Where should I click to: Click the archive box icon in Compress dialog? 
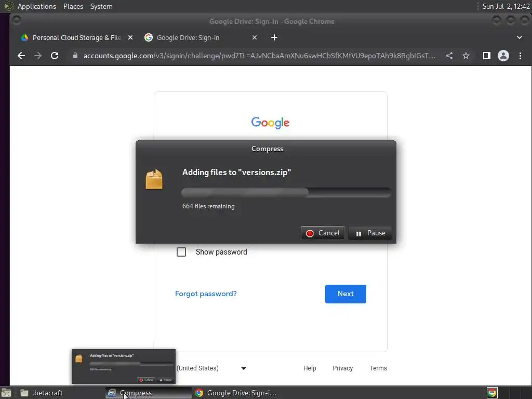154,179
